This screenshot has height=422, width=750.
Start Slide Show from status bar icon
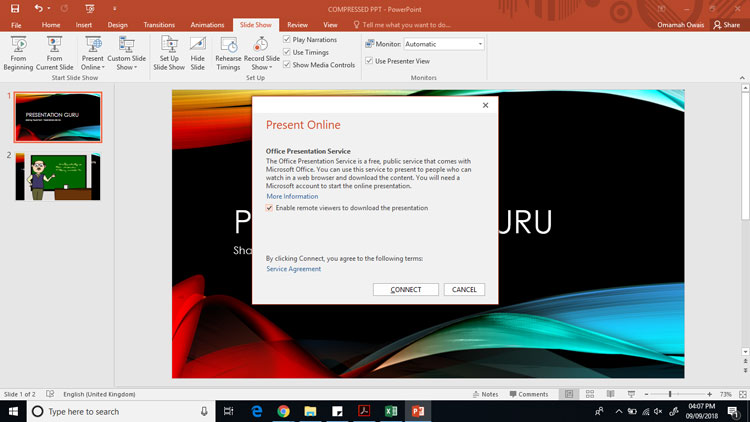point(631,394)
